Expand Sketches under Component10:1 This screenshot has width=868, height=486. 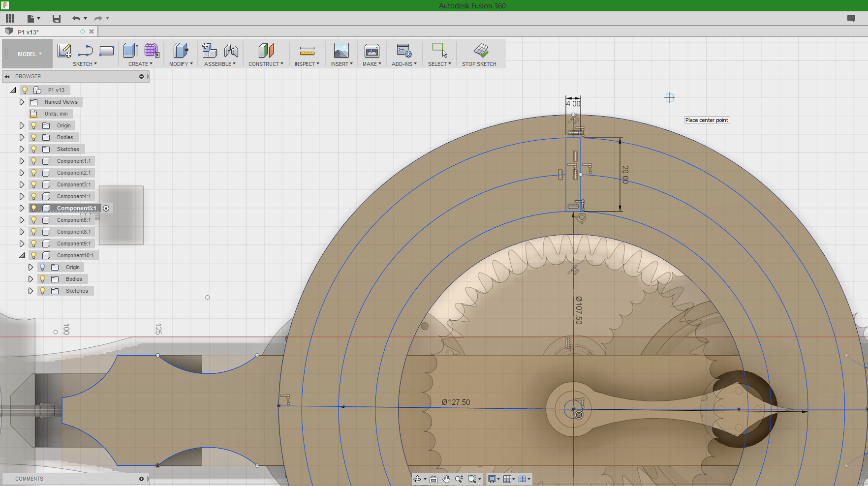tap(31, 291)
